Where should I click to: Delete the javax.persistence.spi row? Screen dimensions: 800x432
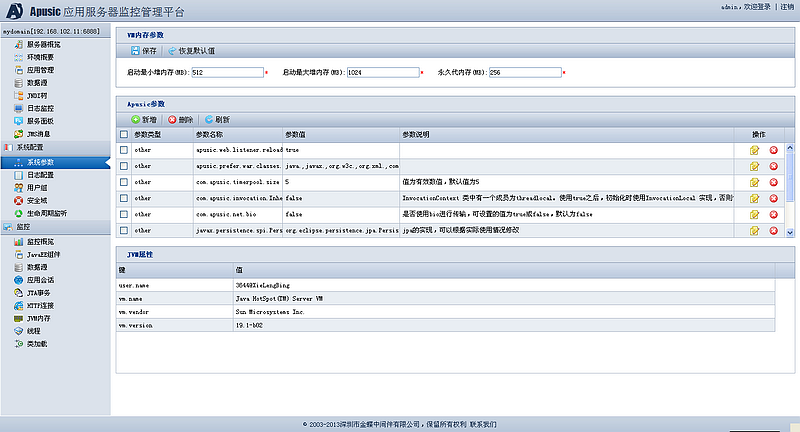pyautogui.click(x=773, y=231)
